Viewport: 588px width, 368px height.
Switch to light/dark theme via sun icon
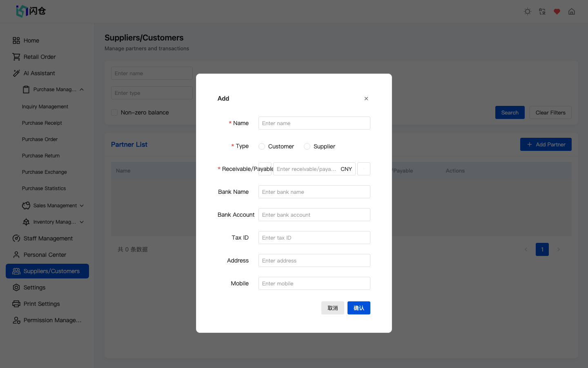(x=527, y=11)
